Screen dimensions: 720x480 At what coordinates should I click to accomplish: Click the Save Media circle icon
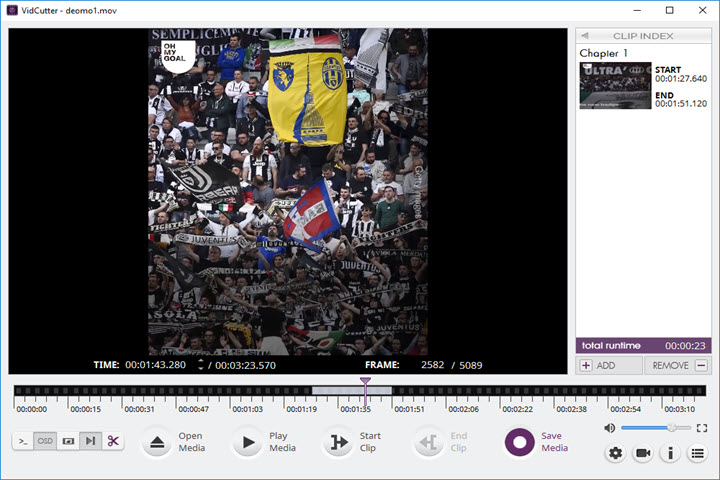[x=519, y=442]
